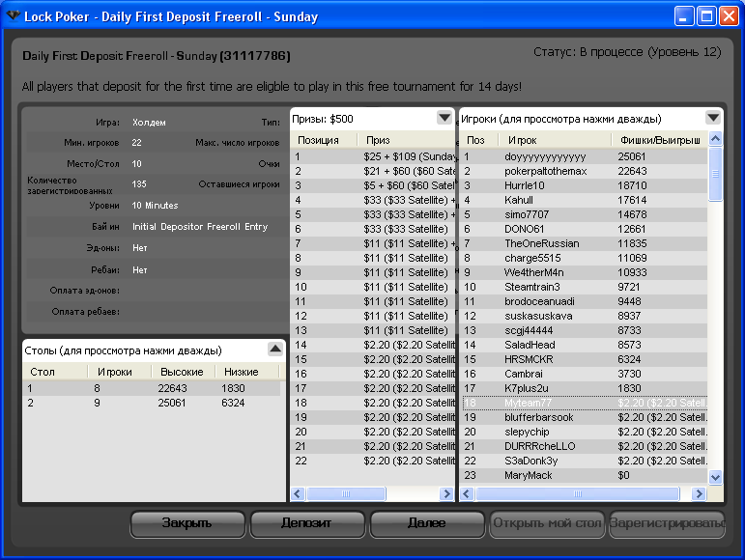Select table 1 row with 22643 high

tap(151, 388)
